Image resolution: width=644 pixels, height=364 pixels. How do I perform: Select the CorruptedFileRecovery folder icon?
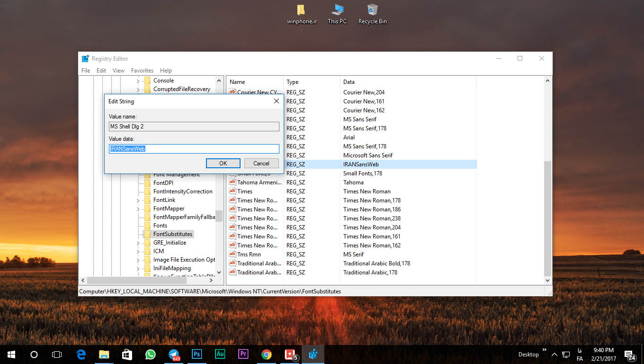147,89
